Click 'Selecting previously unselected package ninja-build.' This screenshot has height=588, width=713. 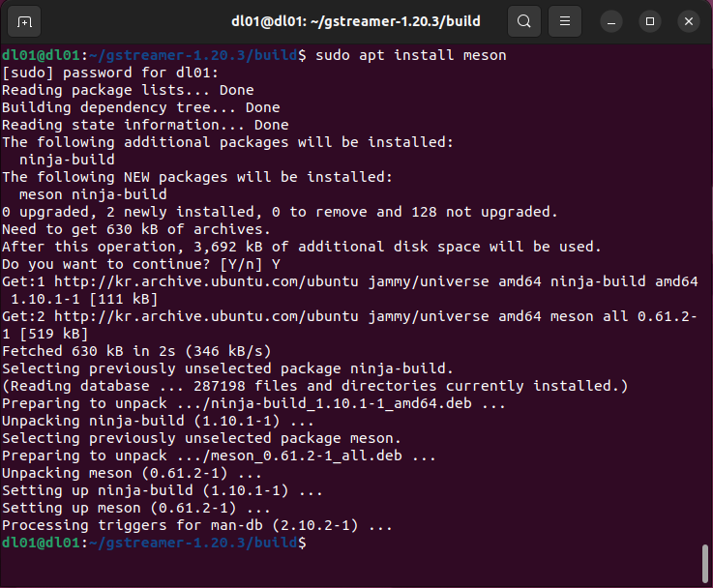click(x=227, y=368)
